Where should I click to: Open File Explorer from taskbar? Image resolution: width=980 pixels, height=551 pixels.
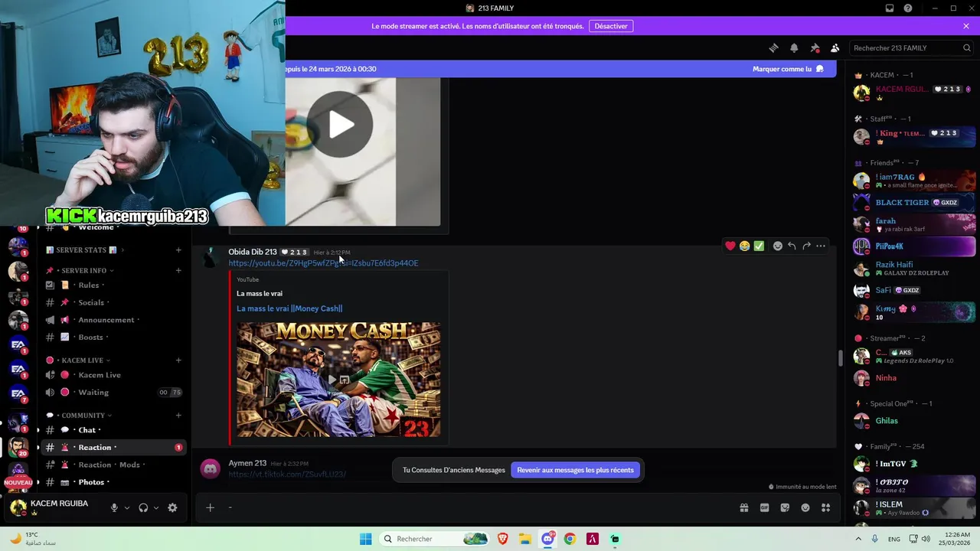(x=525, y=539)
